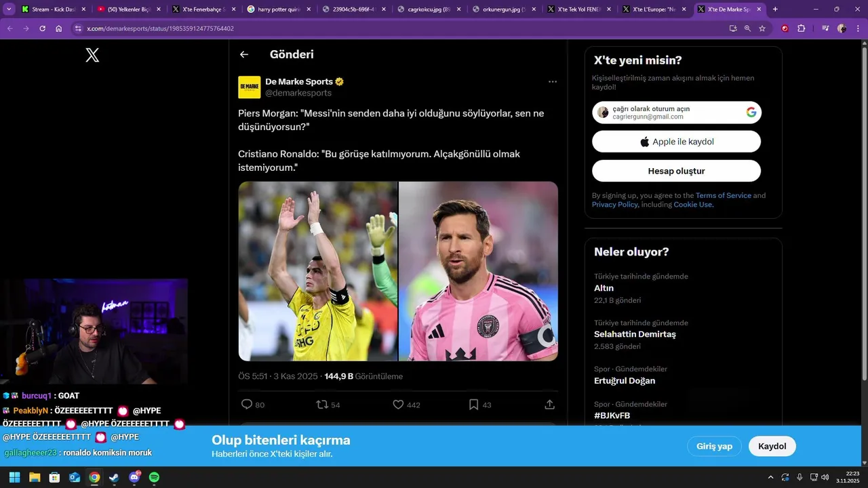Show hidden system tray icons
The image size is (868, 488).
tap(770, 477)
